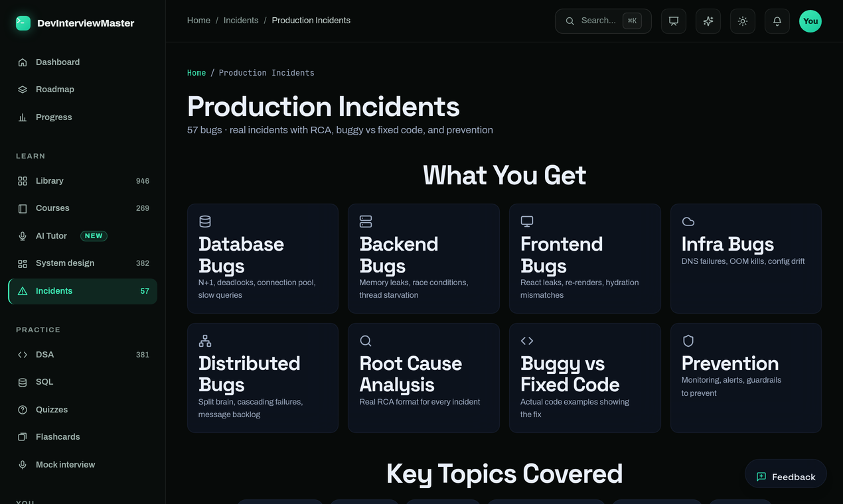
Task: Click the green Home link above page title
Action: click(196, 73)
